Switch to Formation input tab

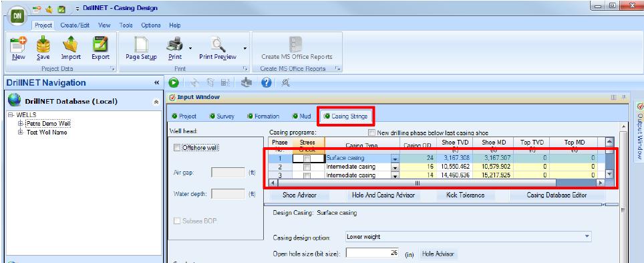(263, 116)
